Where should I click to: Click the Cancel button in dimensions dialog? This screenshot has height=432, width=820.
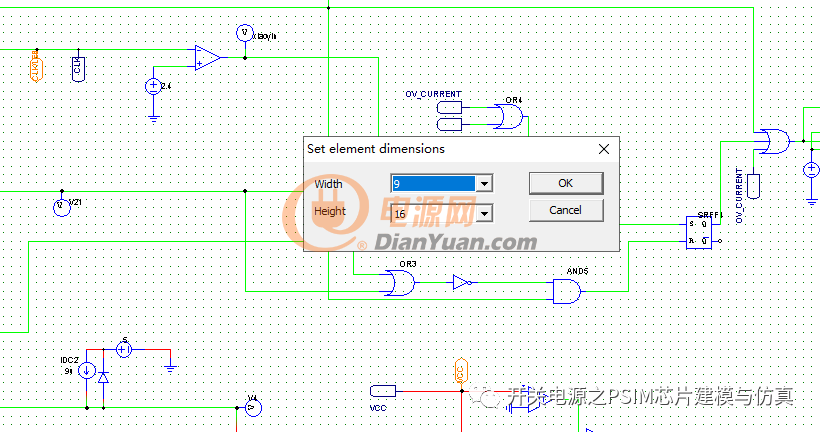coord(566,210)
